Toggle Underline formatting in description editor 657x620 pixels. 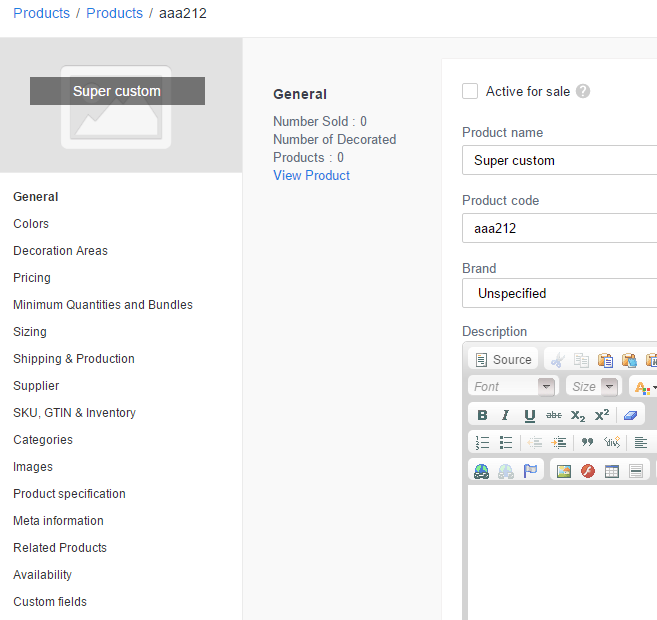[x=530, y=415]
